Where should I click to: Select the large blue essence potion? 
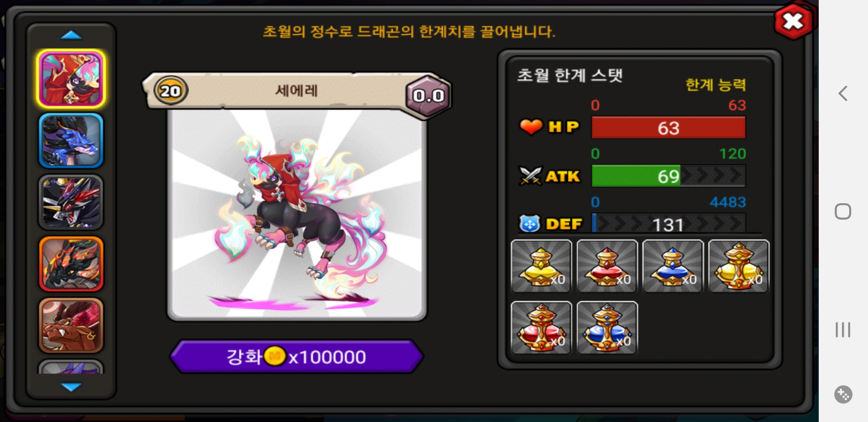[607, 328]
